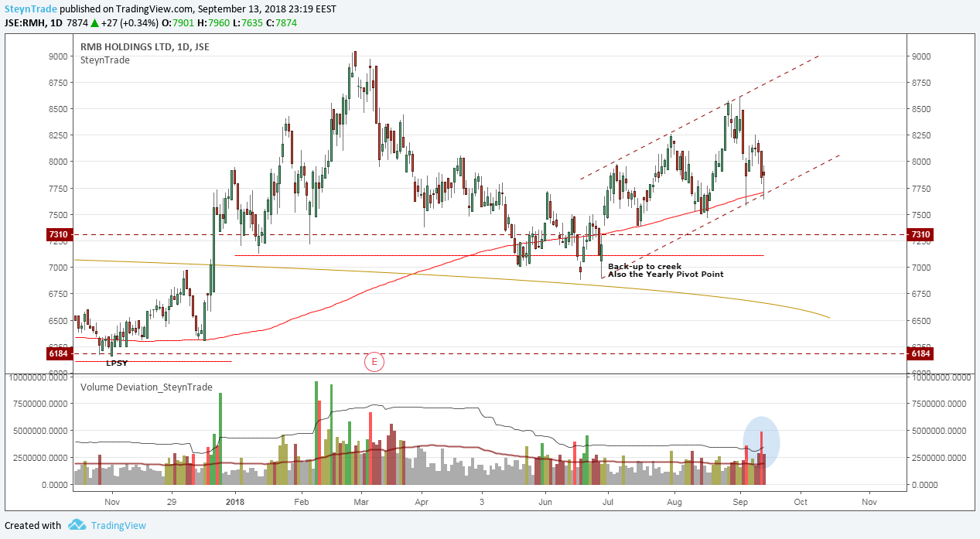Viewport: 980px width, 539px height.
Task: Click the SteynTrade label under chart title
Action: point(105,60)
